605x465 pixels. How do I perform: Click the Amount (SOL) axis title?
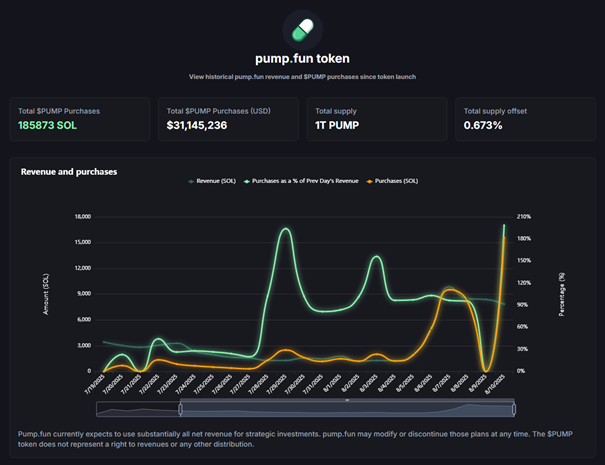click(46, 294)
